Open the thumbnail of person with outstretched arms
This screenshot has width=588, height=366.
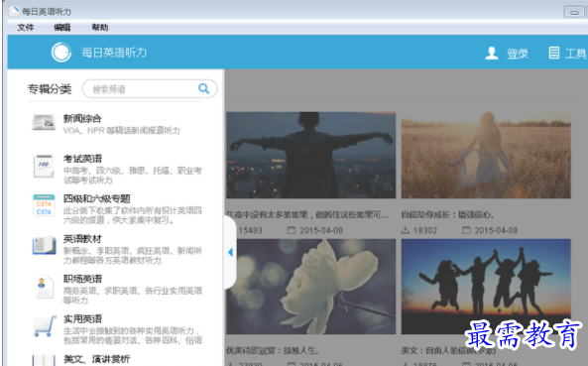(x=311, y=155)
